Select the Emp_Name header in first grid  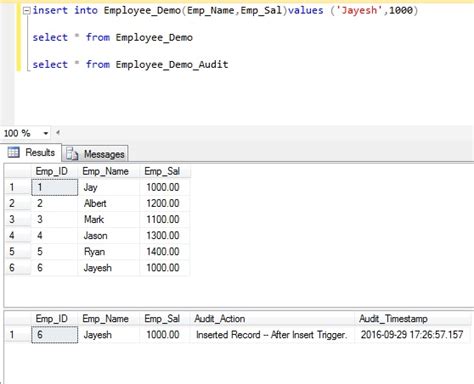tap(109, 171)
